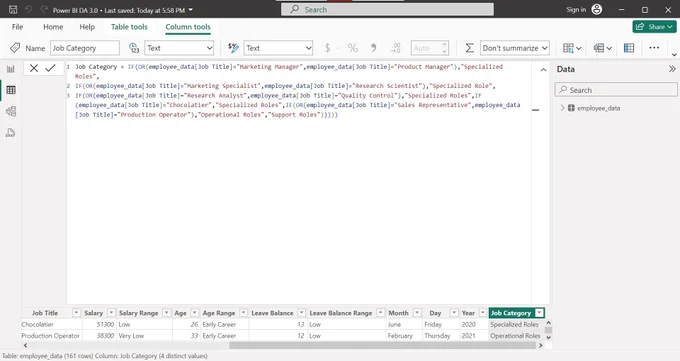
Task: Open Job Title column filter dropdown
Action: click(76, 313)
